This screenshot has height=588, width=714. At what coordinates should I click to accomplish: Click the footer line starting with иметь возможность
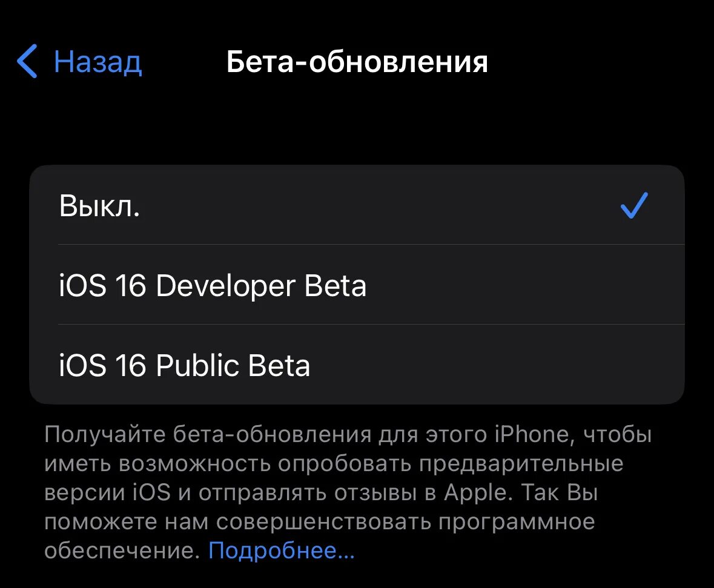[334, 464]
